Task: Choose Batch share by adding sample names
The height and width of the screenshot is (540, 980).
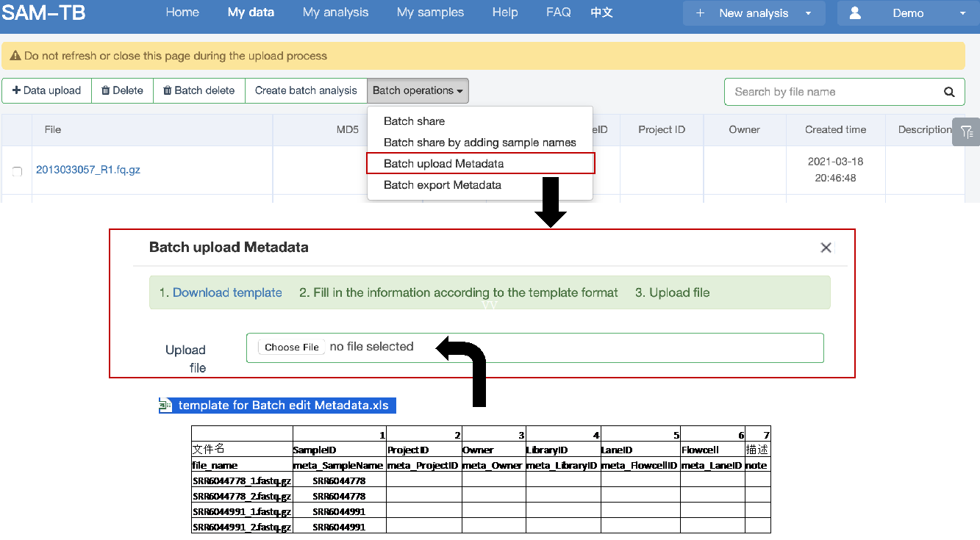Action: coord(480,143)
